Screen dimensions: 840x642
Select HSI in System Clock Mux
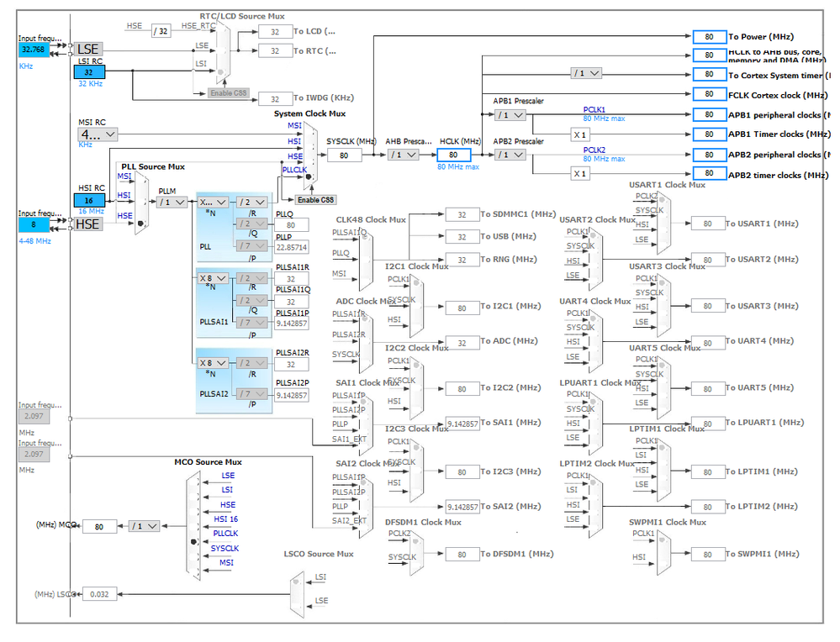click(294, 141)
